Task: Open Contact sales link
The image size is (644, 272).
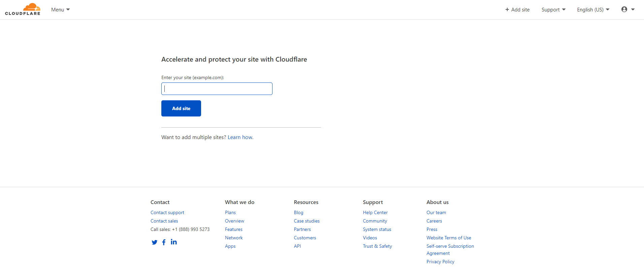Action: point(164,221)
